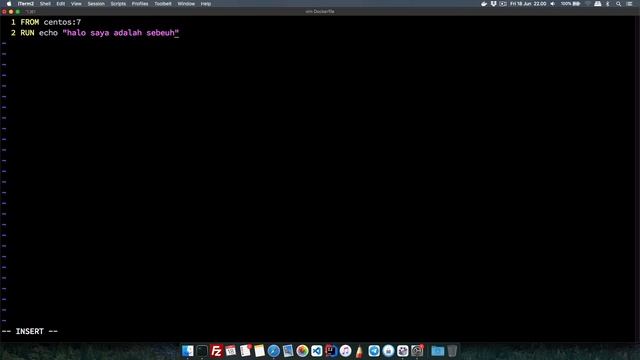
Task: Open the Session menu
Action: [96, 4]
